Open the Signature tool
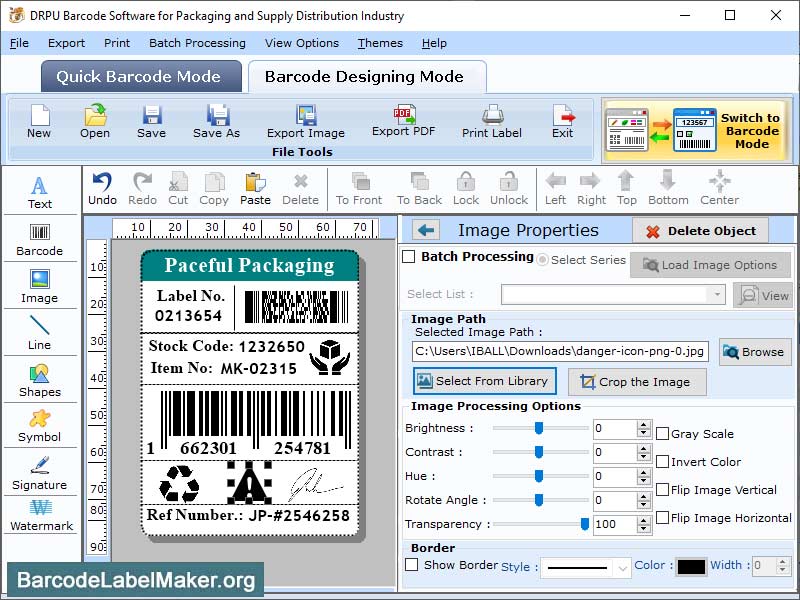The width and height of the screenshot is (800, 600). tap(39, 473)
